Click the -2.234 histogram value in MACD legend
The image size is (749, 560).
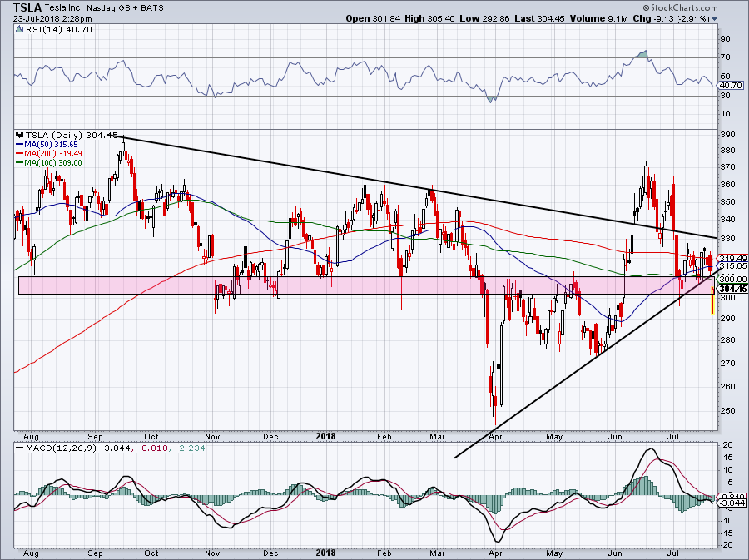[x=190, y=448]
